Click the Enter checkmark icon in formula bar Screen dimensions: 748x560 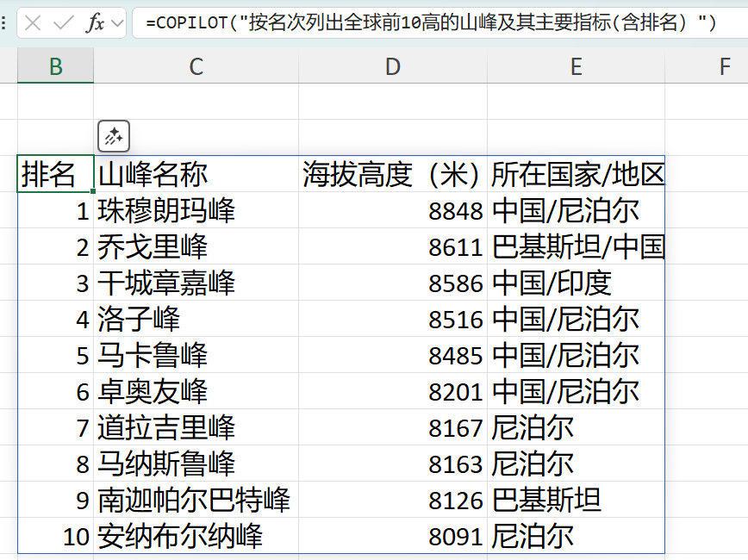click(63, 23)
